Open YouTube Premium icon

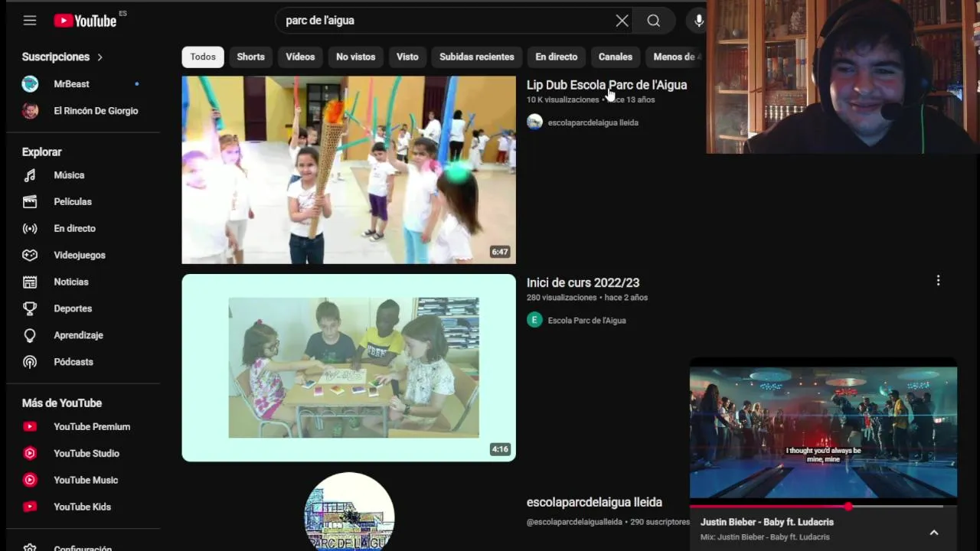(30, 427)
